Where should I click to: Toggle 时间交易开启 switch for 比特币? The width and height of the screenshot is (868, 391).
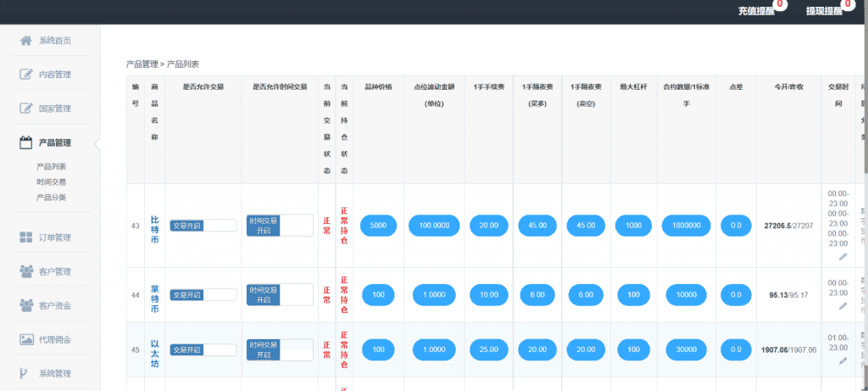tap(280, 226)
